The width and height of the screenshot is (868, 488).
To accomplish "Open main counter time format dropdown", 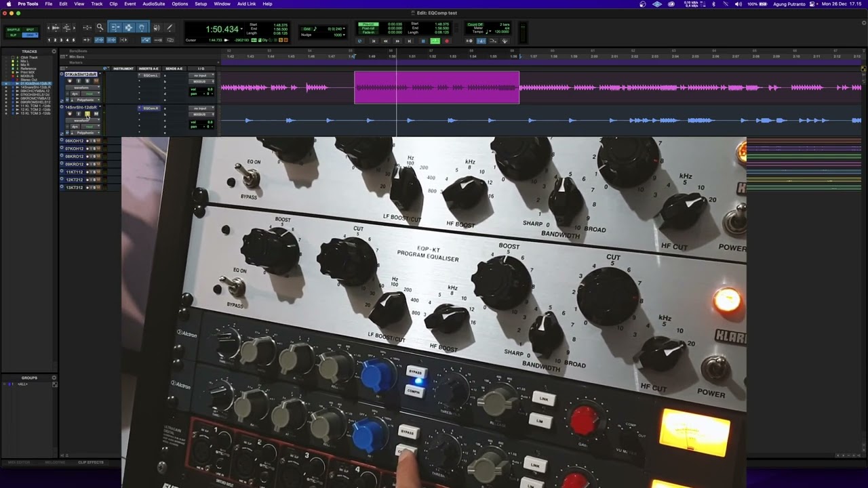I will [x=241, y=29].
